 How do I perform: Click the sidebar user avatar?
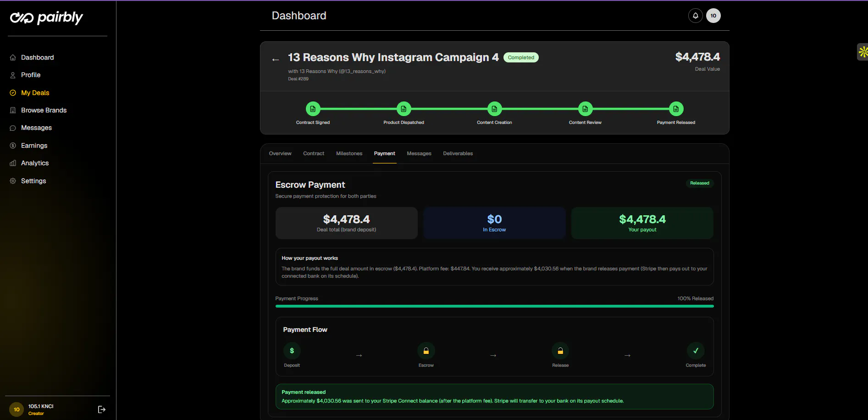[x=17, y=409]
